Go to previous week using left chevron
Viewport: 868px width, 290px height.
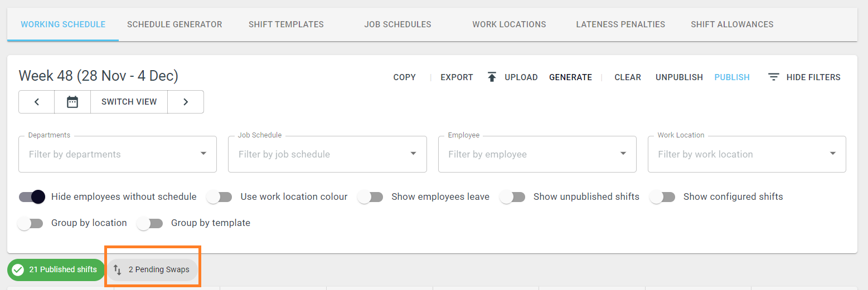(37, 102)
